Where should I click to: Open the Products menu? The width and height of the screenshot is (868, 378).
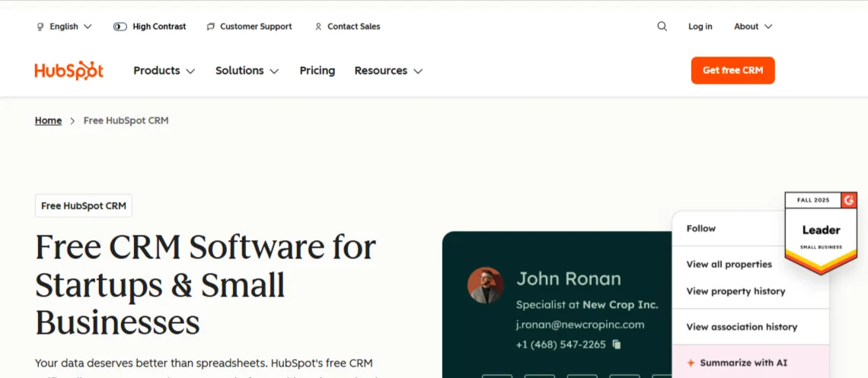(164, 70)
